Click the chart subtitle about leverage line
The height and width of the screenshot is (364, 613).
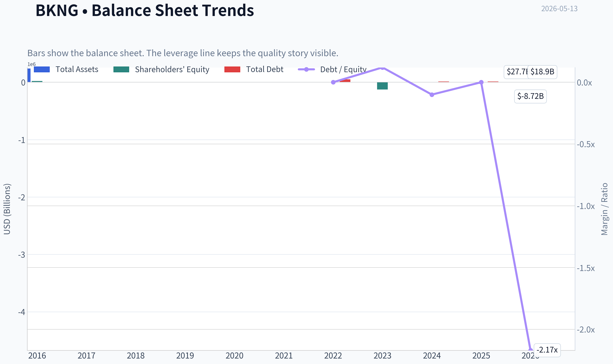183,53
